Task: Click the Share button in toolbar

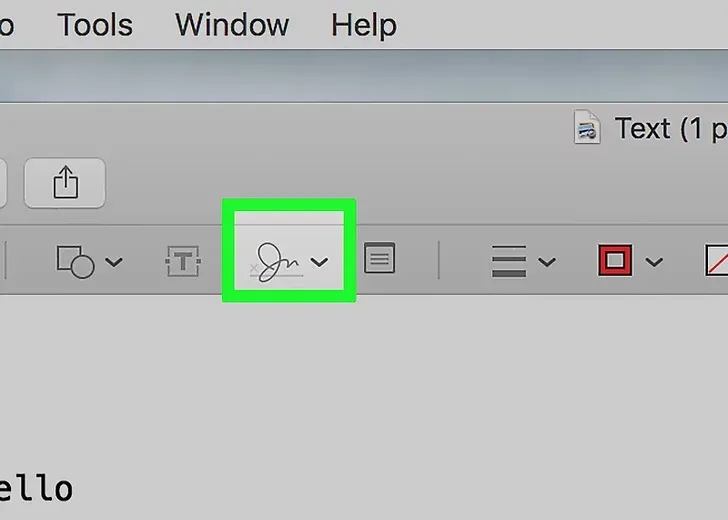Action: (x=65, y=182)
